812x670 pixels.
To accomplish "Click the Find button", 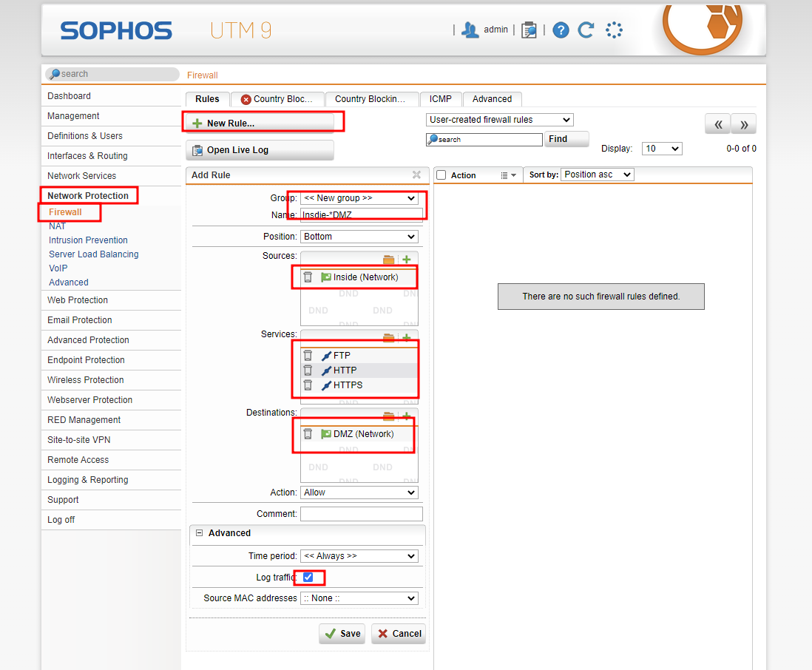I will pyautogui.click(x=566, y=139).
